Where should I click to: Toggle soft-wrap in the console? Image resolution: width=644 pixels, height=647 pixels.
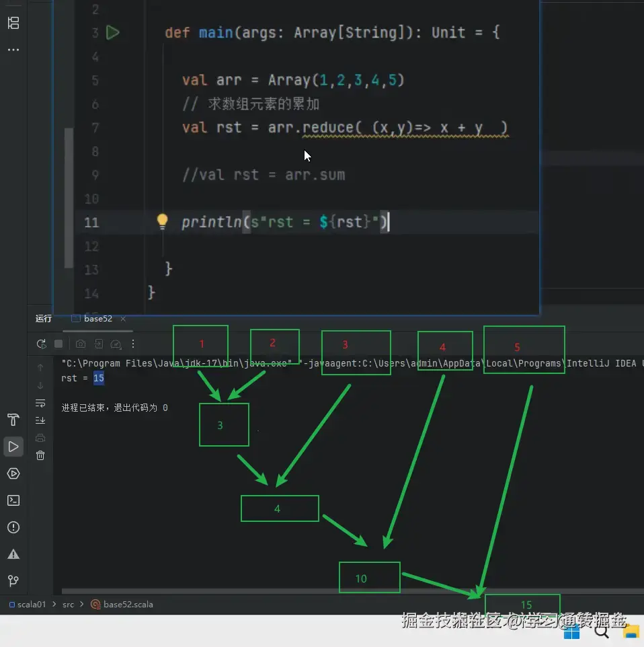click(40, 404)
